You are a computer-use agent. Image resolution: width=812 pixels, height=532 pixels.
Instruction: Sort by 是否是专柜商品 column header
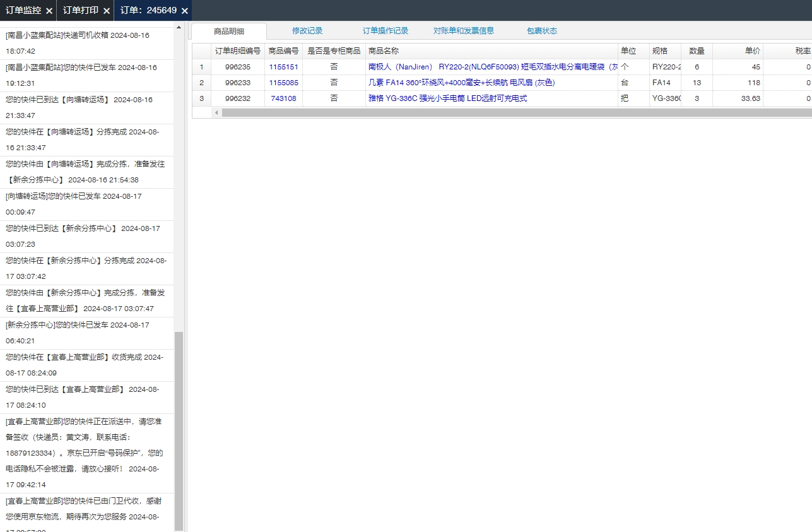pos(334,50)
